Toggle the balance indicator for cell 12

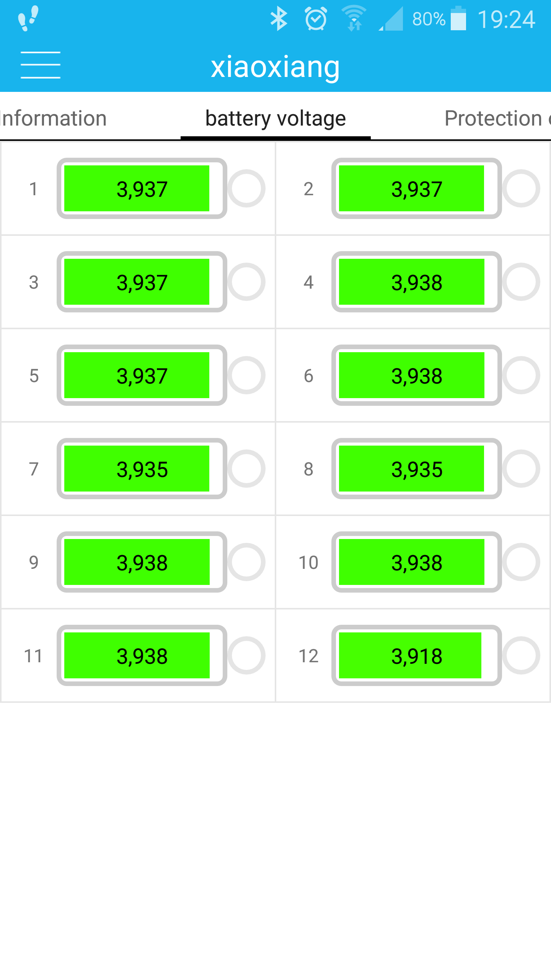pos(521,655)
